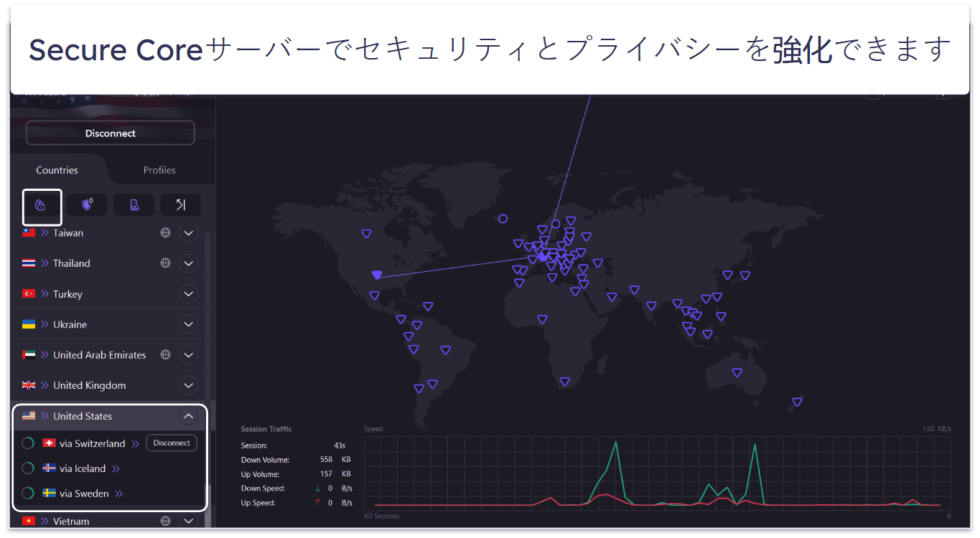Select Turkey country row
The image size is (980, 538).
coord(108,294)
